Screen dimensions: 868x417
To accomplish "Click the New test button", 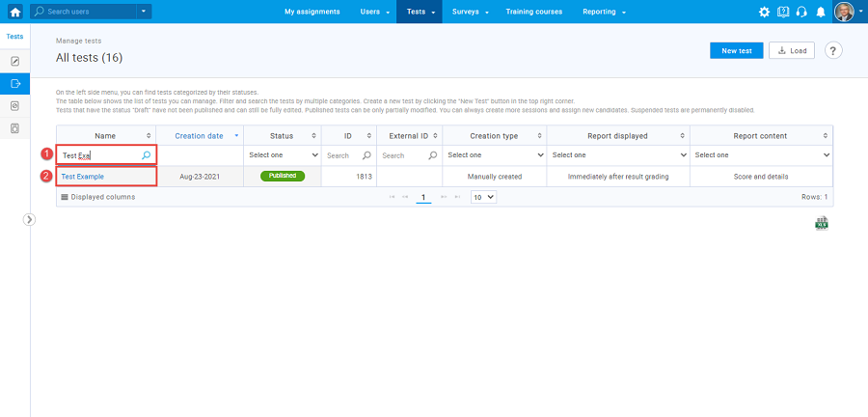I will tap(736, 51).
